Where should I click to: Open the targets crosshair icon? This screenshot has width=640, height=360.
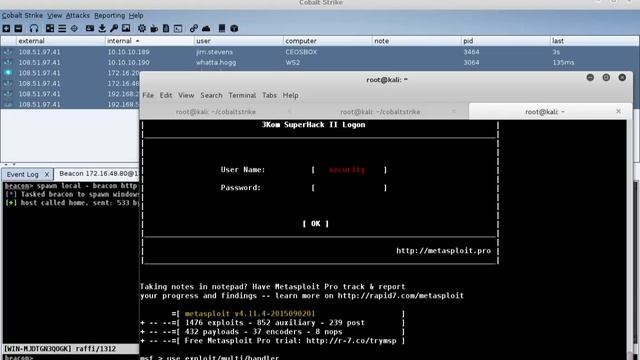coord(74,29)
